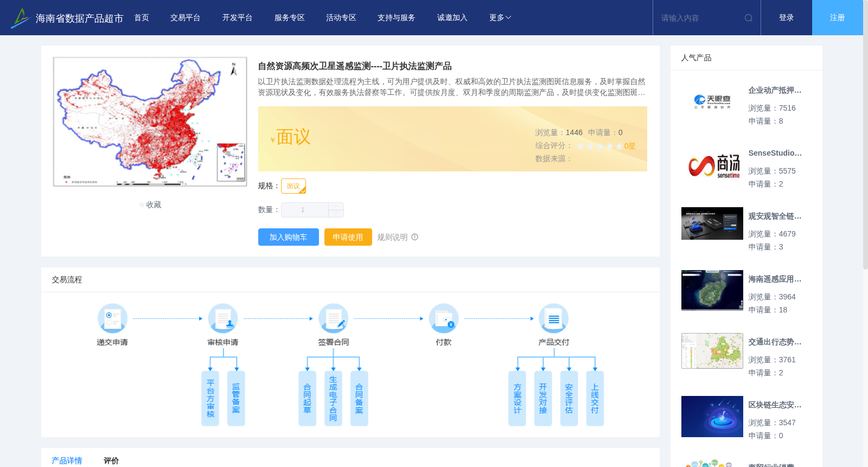Open the 观安观智全链 product title
This screenshot has width=868, height=467.
[x=775, y=216]
